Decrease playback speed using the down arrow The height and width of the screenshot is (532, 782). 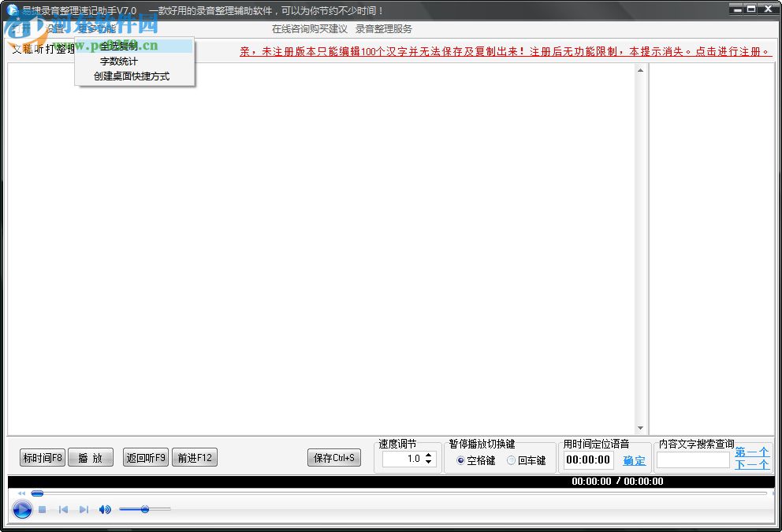(x=430, y=463)
